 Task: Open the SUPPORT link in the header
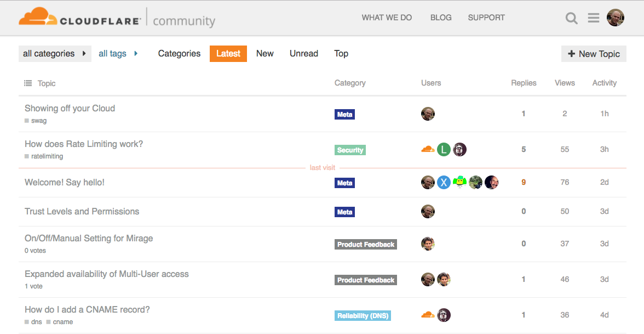tap(486, 18)
